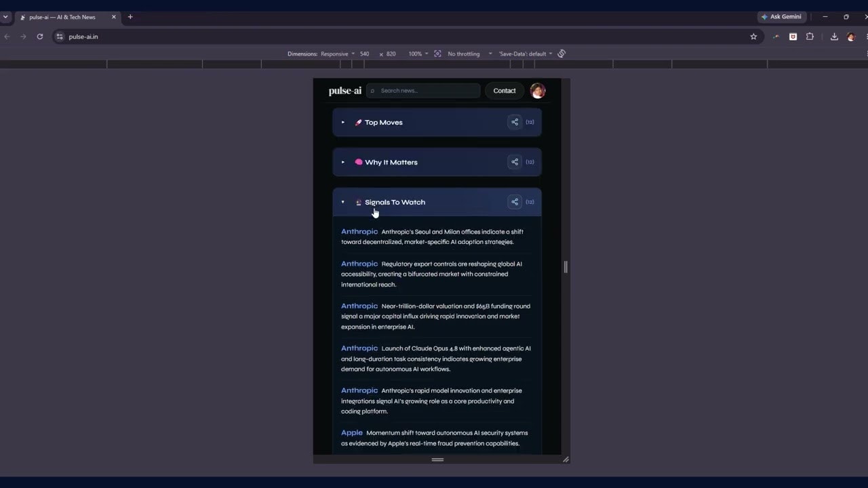Click the Contact button
868x488 pixels.
point(505,91)
